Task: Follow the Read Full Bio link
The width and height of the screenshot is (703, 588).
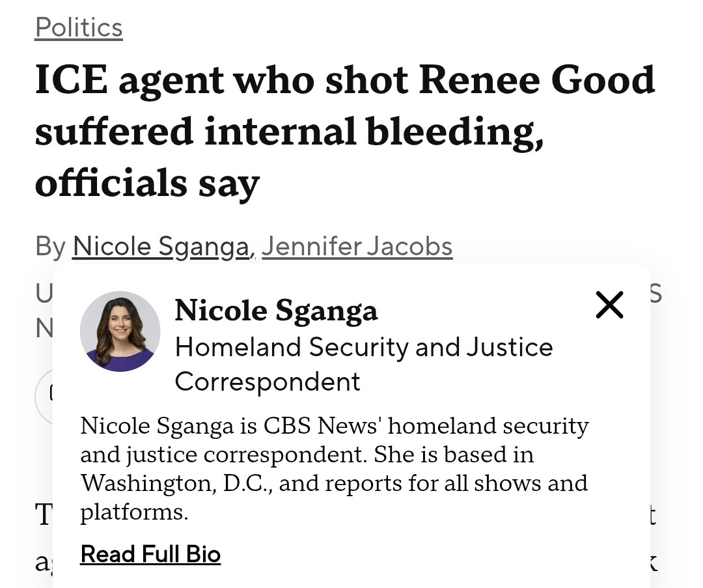Action: [150, 554]
